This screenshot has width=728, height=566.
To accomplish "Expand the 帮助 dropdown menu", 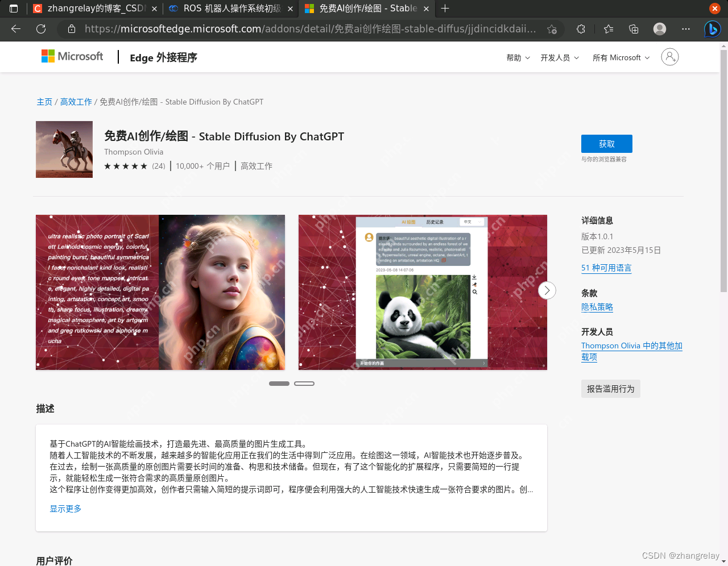I will [518, 57].
